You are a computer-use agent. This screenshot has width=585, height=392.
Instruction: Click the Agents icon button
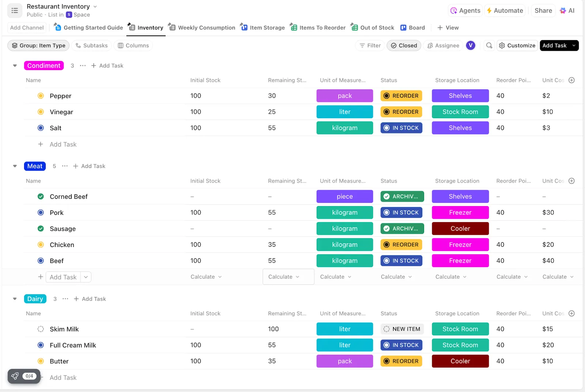click(465, 11)
